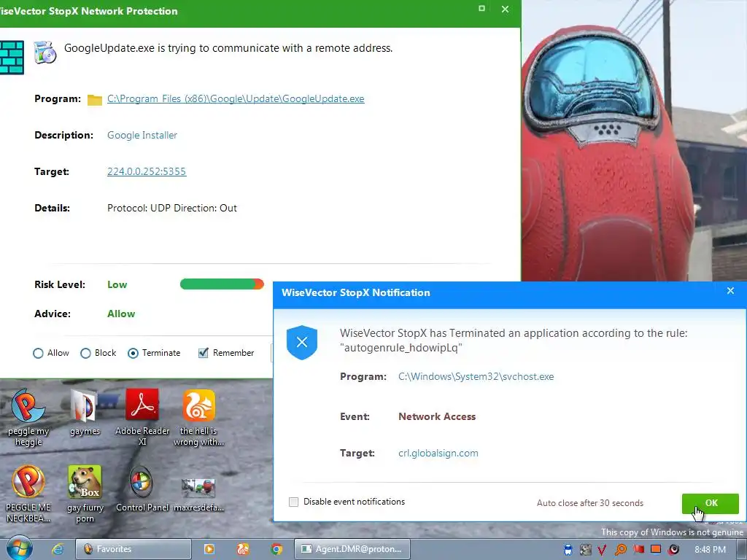Click the 'Google Installer' description text
Viewport: 747px width, 560px height.
[142, 135]
